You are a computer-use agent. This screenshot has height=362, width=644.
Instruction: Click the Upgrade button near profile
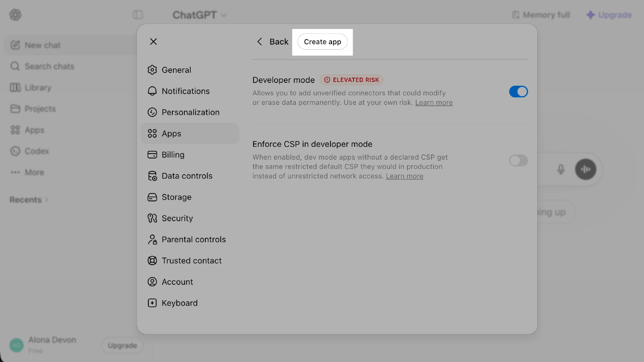tap(122, 346)
